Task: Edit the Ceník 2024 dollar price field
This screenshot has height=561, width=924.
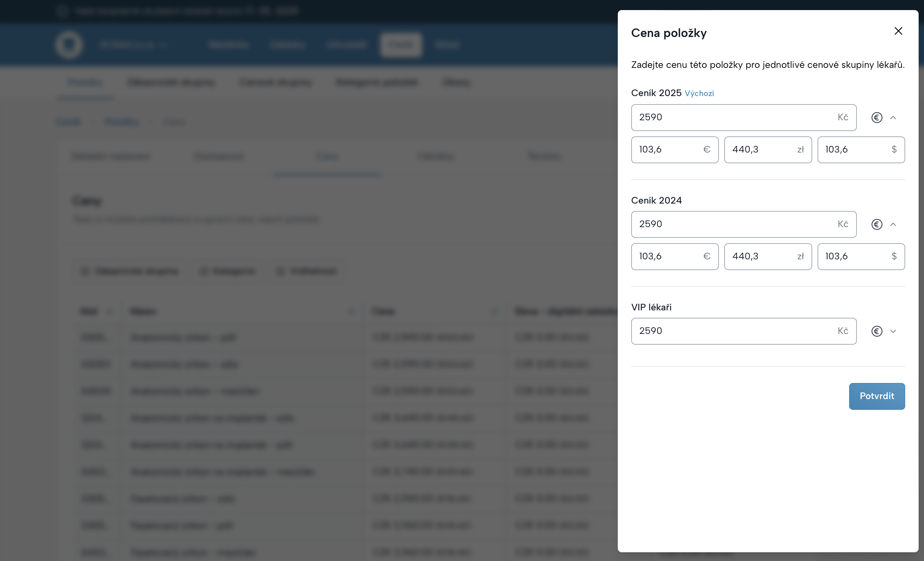Action: (861, 257)
